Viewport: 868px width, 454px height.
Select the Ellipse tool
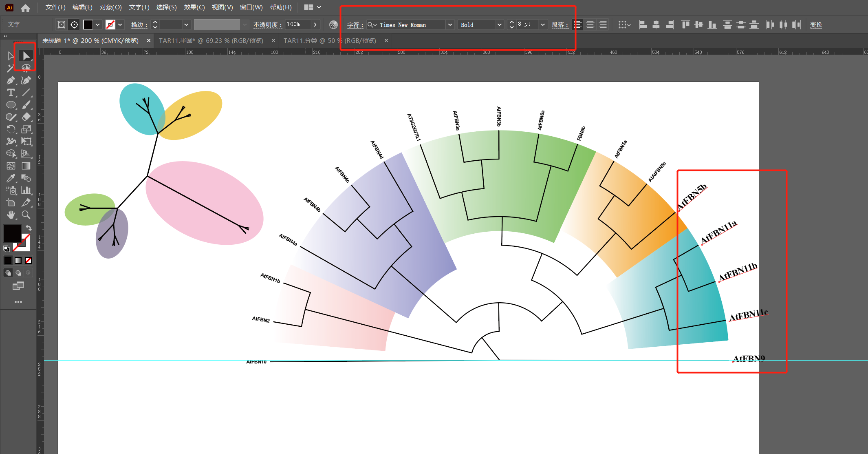click(11, 105)
